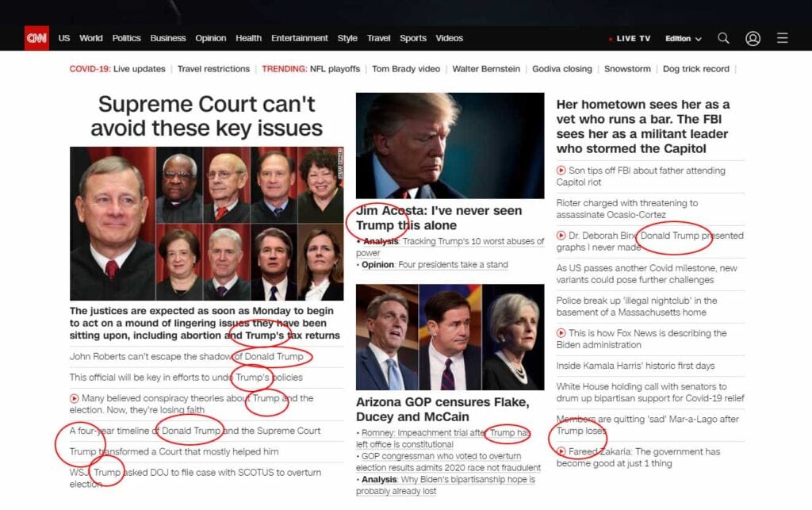Viewport: 812px width, 510px height.
Task: Play video icon beside Fareed Zakaria story
Action: (561, 451)
